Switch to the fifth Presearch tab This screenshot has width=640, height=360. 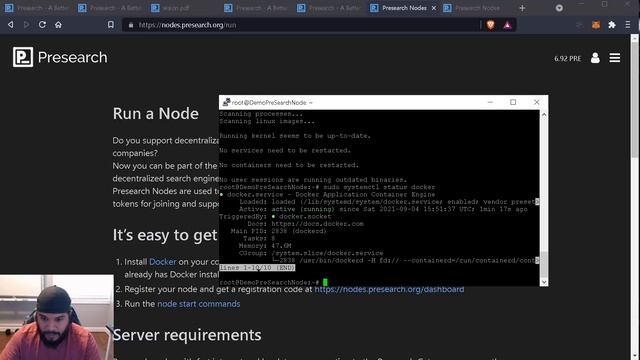click(x=330, y=8)
